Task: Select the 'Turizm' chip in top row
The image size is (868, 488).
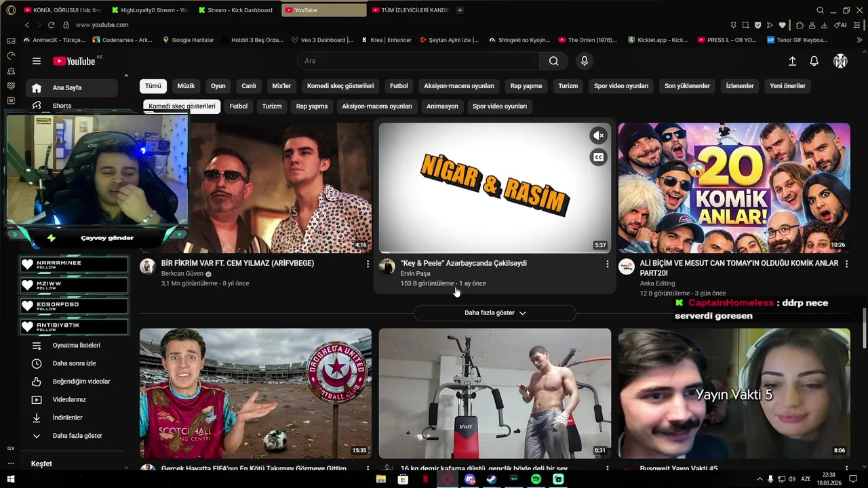Action: 568,86
